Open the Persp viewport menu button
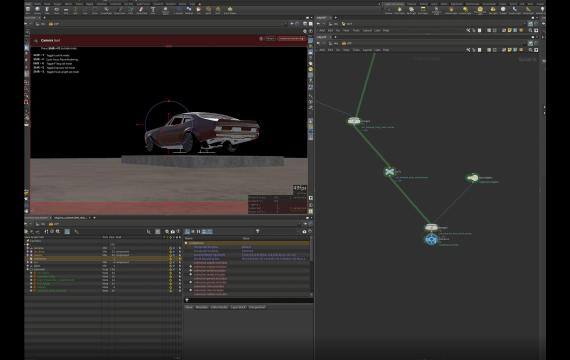Viewport: 570px width, 360px height. [x=269, y=39]
